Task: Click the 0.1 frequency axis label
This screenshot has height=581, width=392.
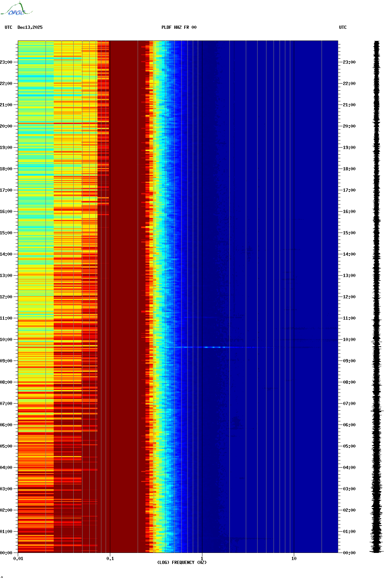Action: click(110, 559)
